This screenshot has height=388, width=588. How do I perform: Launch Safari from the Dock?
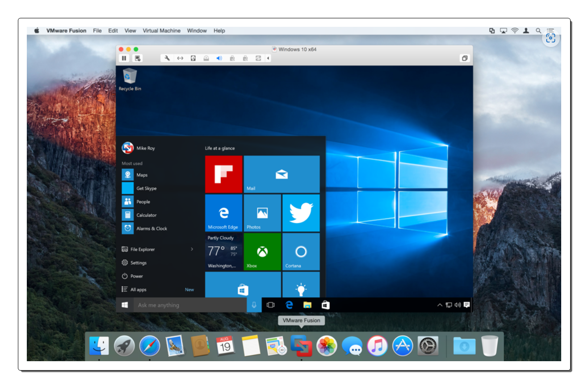click(x=150, y=346)
